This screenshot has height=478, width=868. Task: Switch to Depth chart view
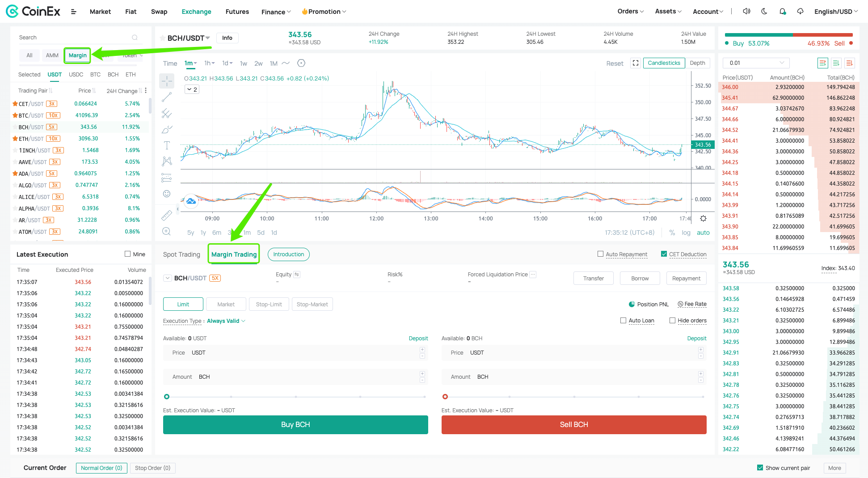pyautogui.click(x=697, y=63)
